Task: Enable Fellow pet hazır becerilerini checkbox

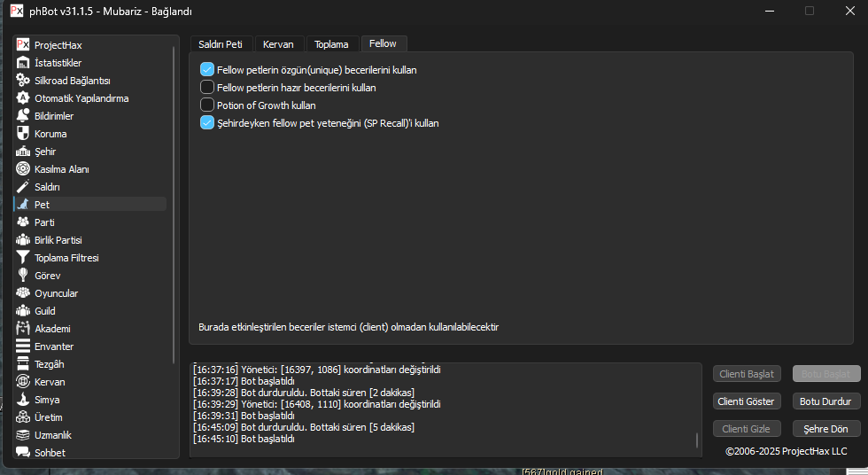Action: coord(207,88)
